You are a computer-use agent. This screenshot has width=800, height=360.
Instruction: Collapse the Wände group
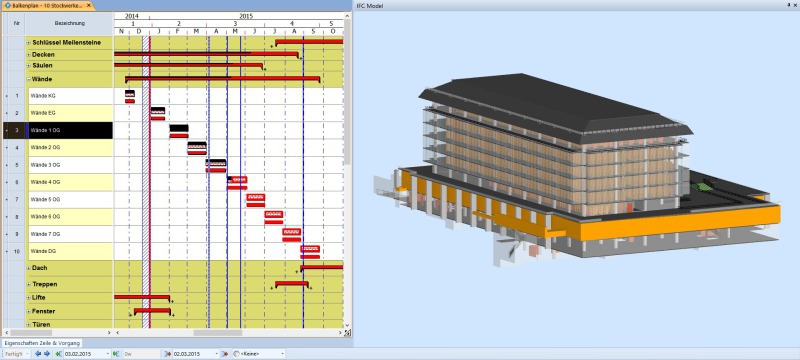[x=29, y=80]
